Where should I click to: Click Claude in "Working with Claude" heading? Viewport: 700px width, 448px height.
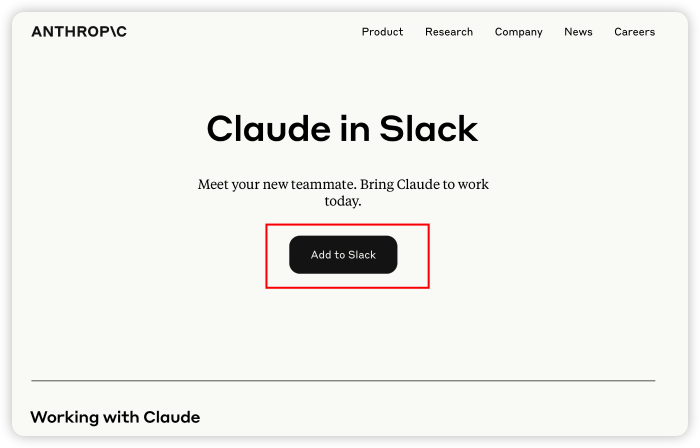pos(172,417)
